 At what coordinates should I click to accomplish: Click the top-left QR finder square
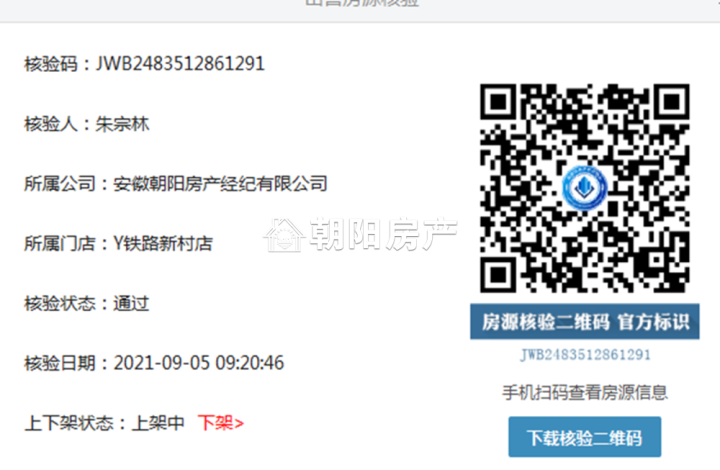click(499, 102)
